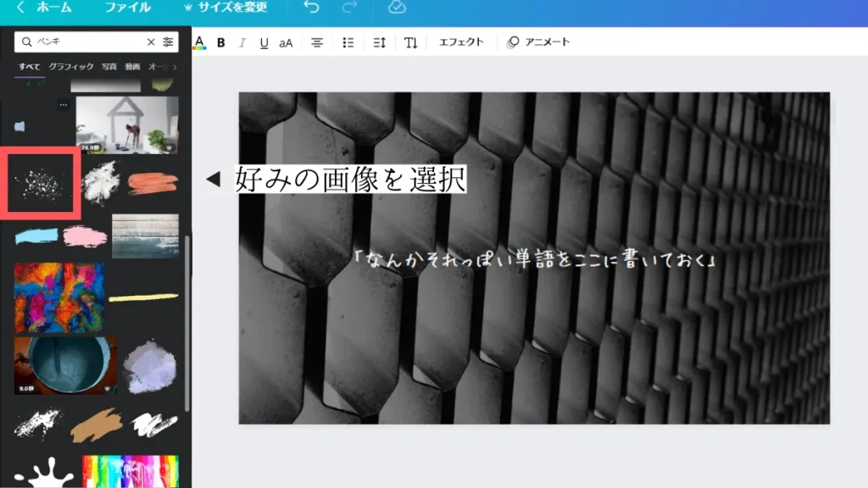The height and width of the screenshot is (488, 868).
Task: Toggle the bulleted list
Action: [348, 42]
